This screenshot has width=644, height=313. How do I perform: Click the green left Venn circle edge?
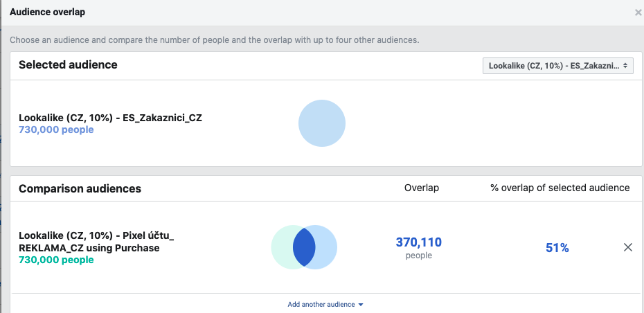pyautogui.click(x=278, y=247)
